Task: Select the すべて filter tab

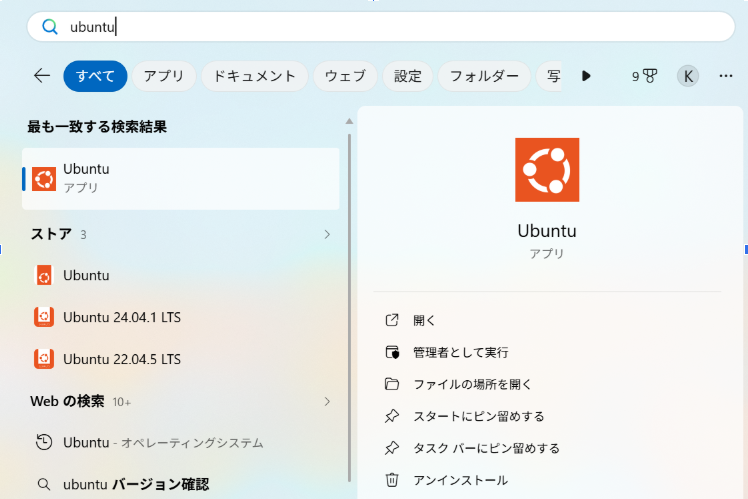Action: pos(95,76)
